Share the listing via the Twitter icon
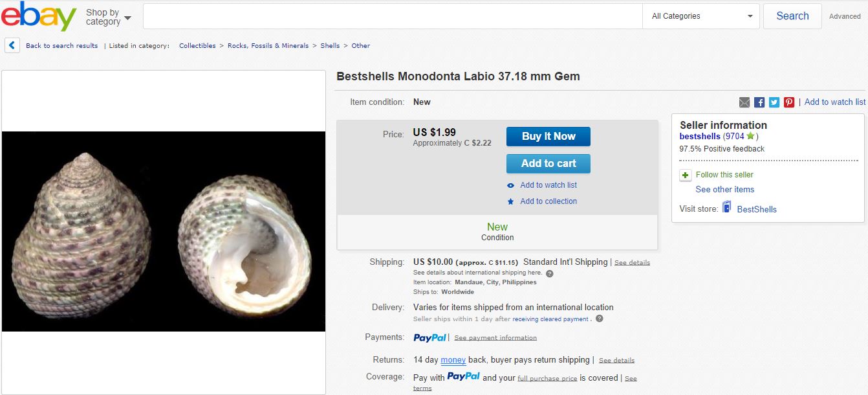 (774, 102)
